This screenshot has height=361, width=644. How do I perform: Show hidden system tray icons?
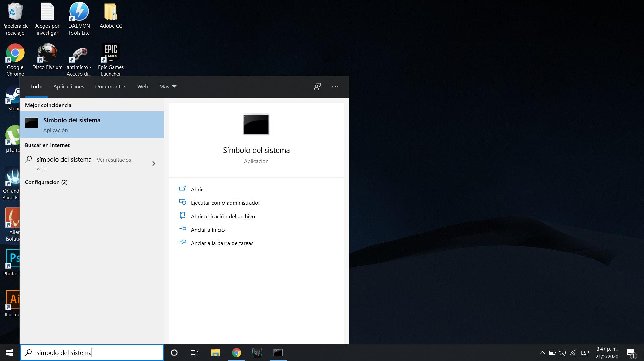(542, 353)
